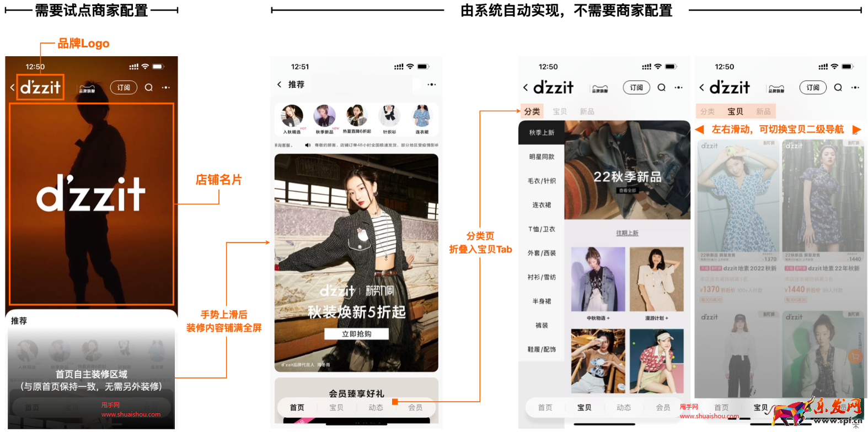Open the 会员臻享好礼 section
The image size is (868, 432).
pyautogui.click(x=356, y=393)
